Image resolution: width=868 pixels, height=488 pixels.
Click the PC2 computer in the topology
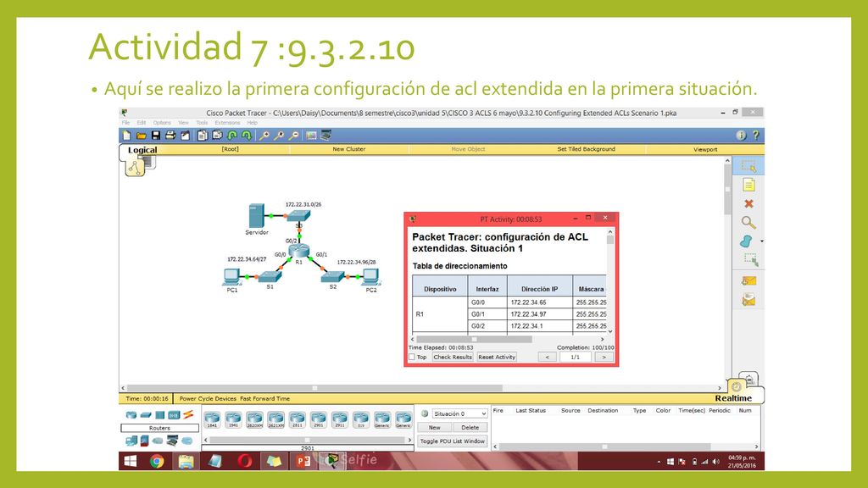(x=370, y=276)
